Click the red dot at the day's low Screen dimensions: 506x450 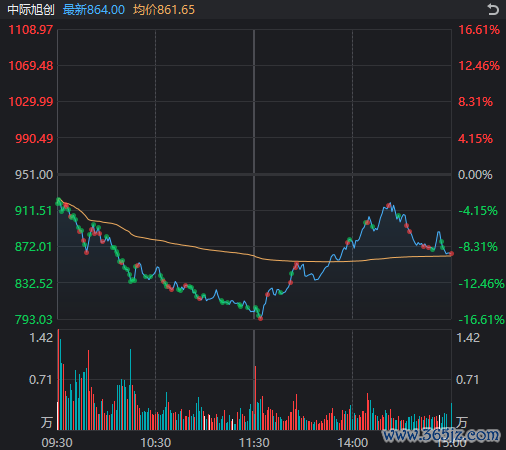[x=261, y=319]
